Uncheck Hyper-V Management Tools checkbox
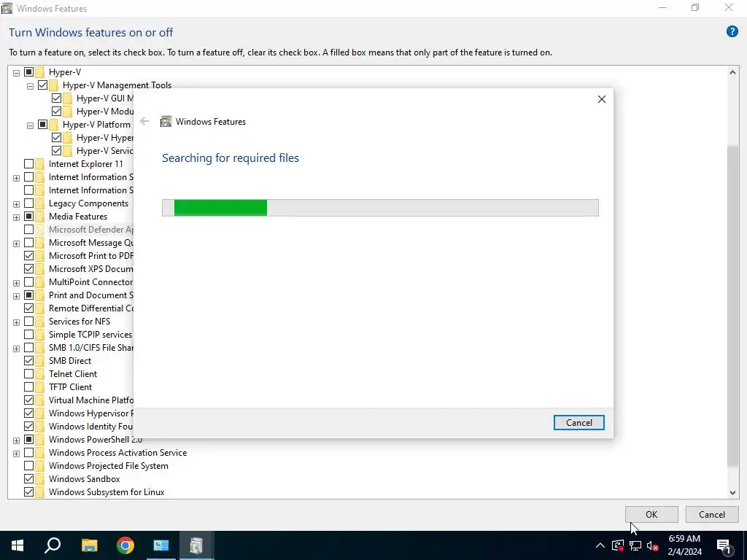This screenshot has height=560, width=747. click(42, 85)
